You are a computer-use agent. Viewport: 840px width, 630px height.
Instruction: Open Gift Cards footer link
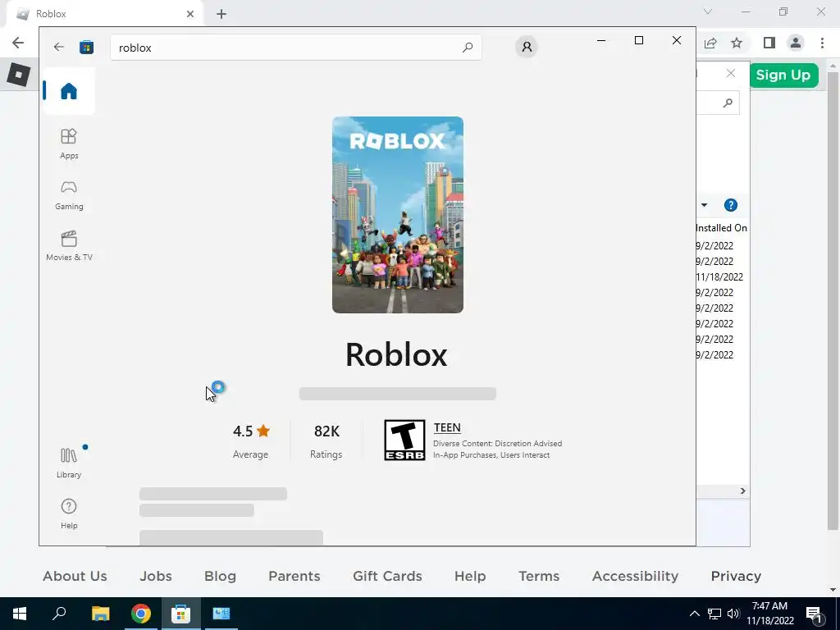(387, 576)
